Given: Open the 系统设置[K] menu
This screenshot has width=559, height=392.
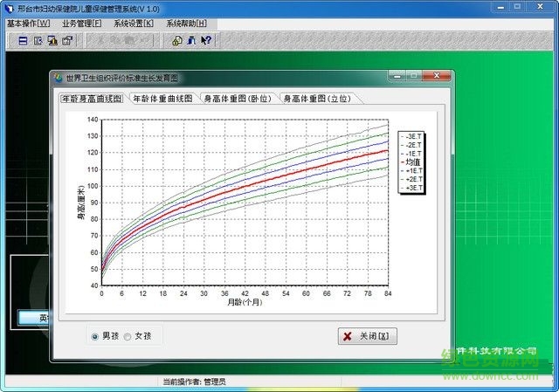Looking at the screenshot, I should tap(134, 24).
